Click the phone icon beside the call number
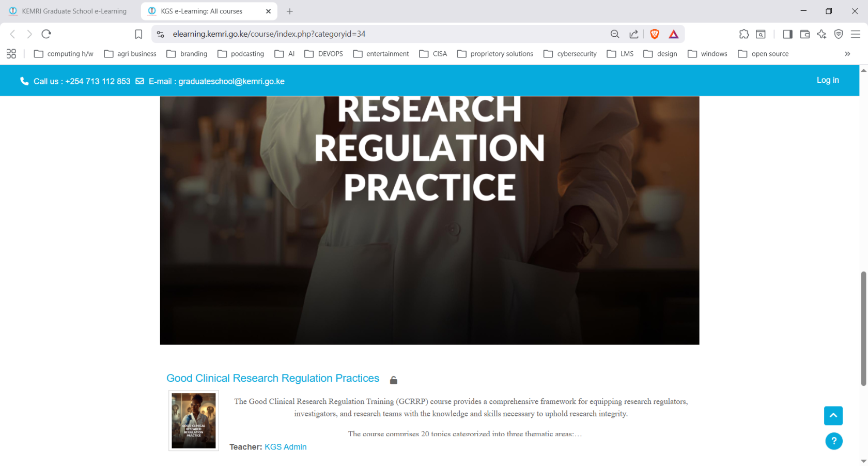Viewport: 868px width, 466px height. coord(24,81)
